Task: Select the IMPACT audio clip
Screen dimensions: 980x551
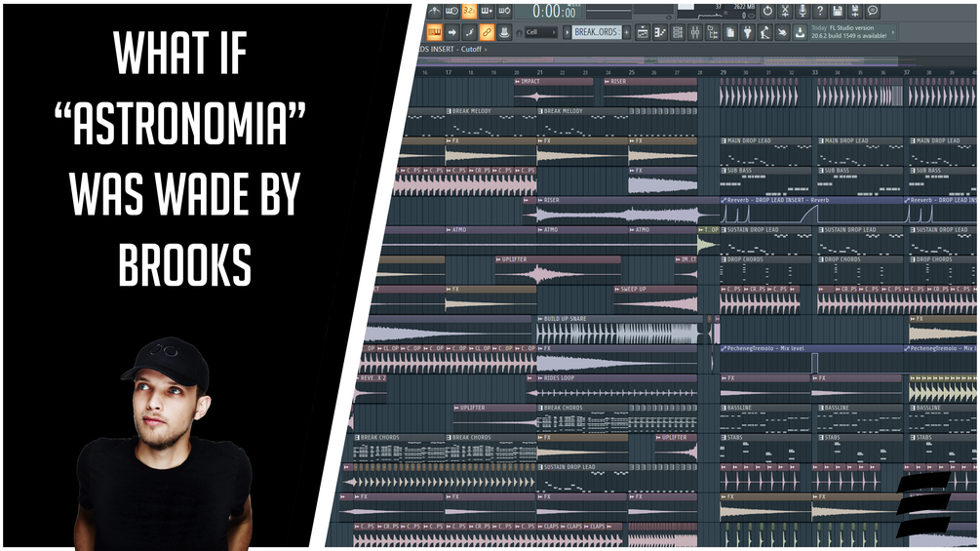Action: coord(554,92)
